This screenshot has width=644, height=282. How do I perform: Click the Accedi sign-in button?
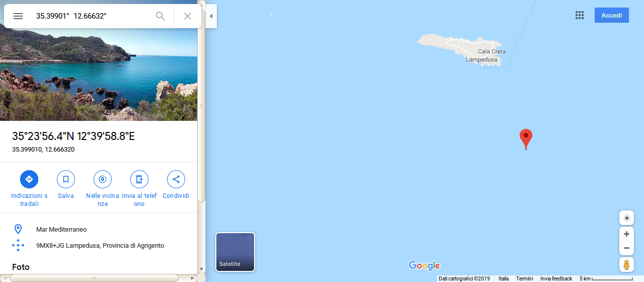612,15
